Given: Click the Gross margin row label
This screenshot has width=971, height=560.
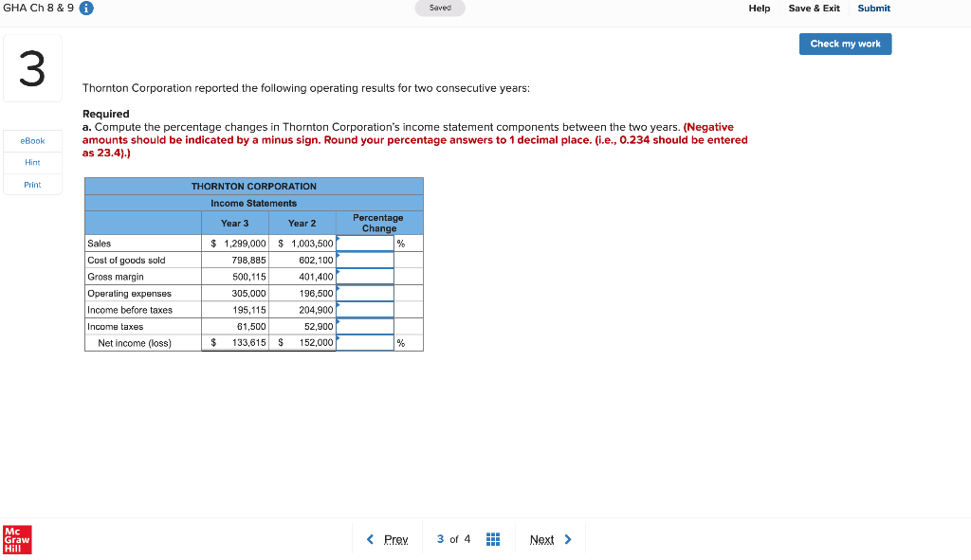Looking at the screenshot, I should (115, 278).
